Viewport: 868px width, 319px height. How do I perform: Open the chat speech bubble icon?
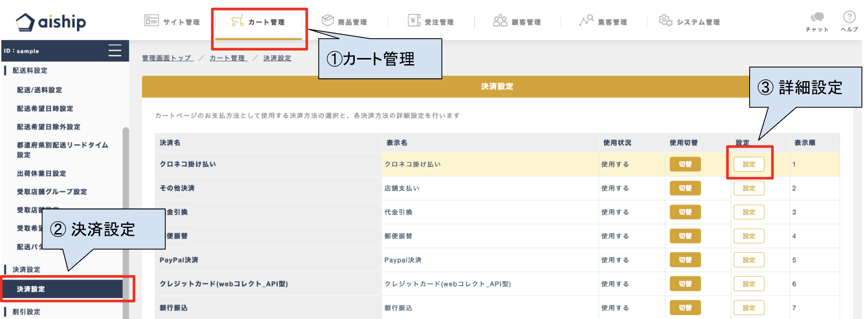(817, 18)
